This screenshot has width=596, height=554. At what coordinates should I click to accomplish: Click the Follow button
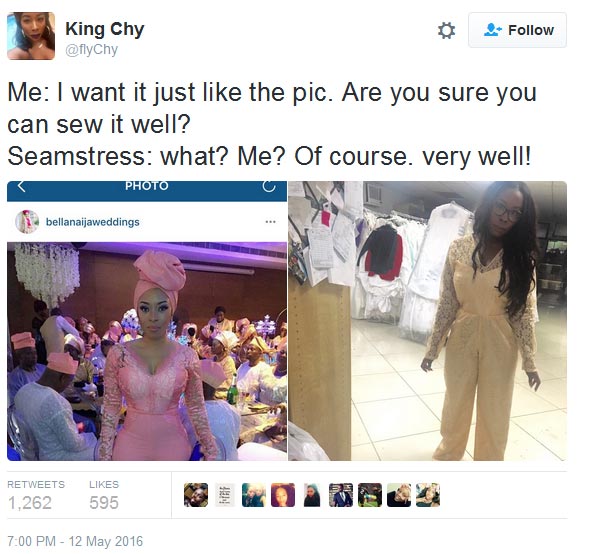(x=517, y=30)
